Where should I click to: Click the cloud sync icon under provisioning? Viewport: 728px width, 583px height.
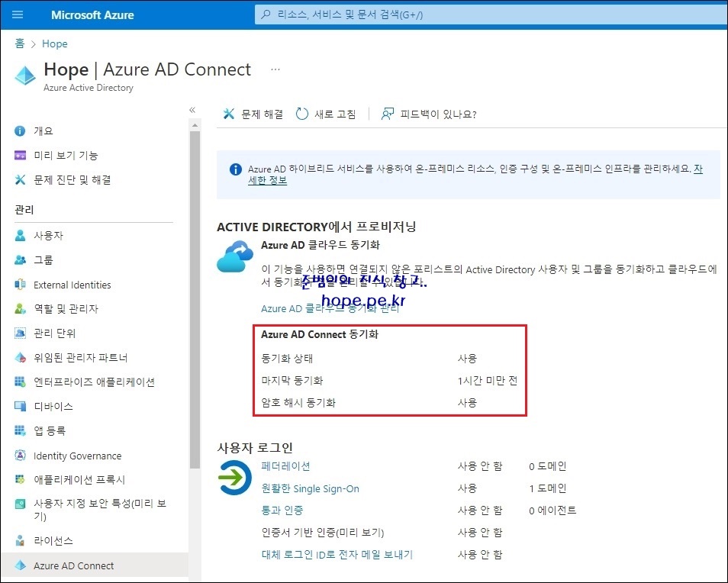click(235, 256)
